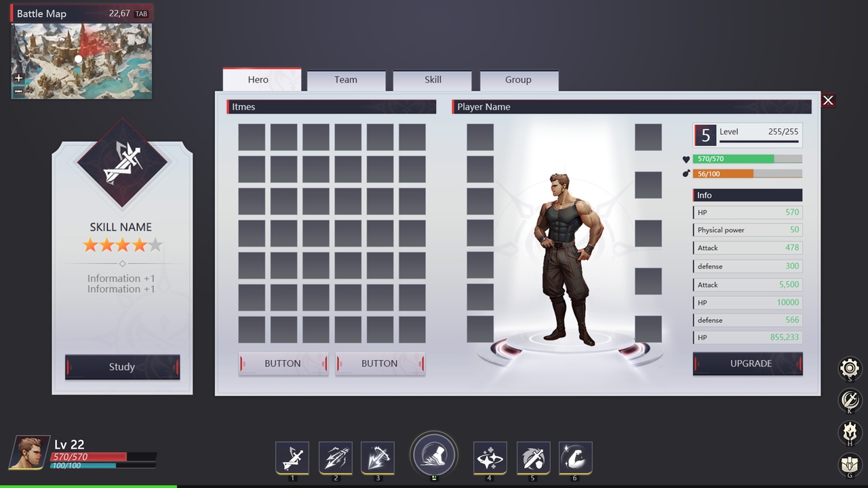Screen dimensions: 868x488
Task: Open the bag inventory icon (G)
Action: click(x=850, y=465)
